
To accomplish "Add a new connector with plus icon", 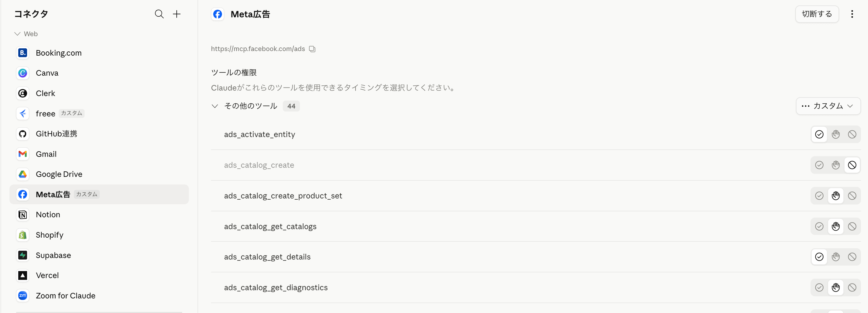I will pyautogui.click(x=177, y=14).
